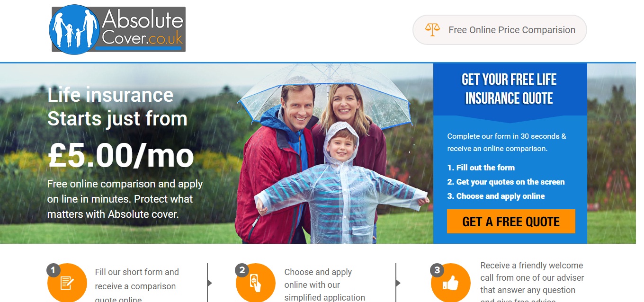Screen dimensions: 644x302
Task: Click the number 2 step badge
Action: point(242,270)
